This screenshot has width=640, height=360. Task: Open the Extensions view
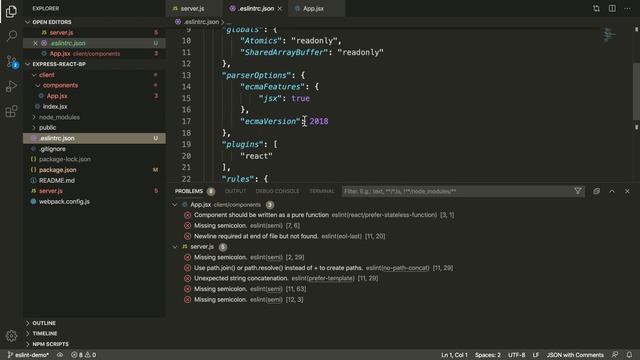pyautogui.click(x=11, y=111)
